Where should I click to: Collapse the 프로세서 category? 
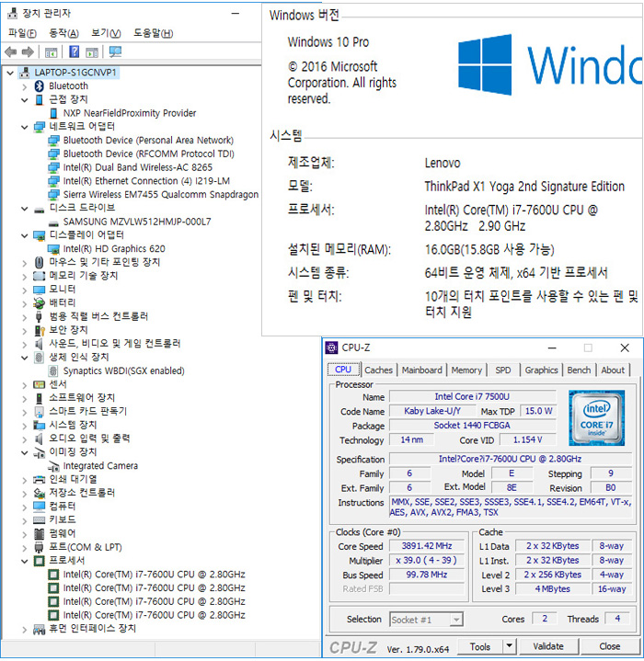click(x=25, y=561)
